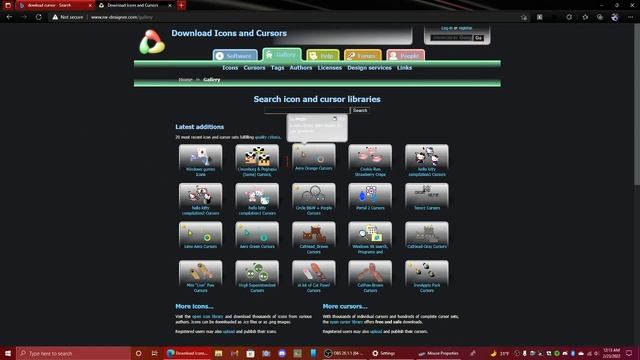Screen dimensions: 640x360
Task: Open the Tags submenu link
Action: point(277,68)
